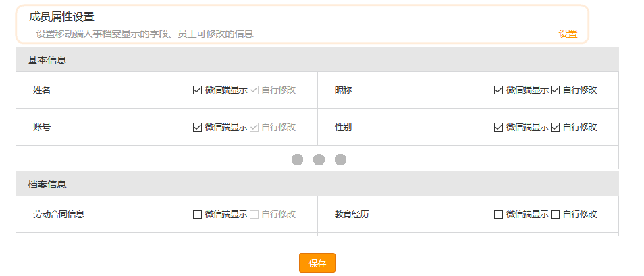Click the orange 保存 button
The height and width of the screenshot is (276, 644).
(317, 263)
